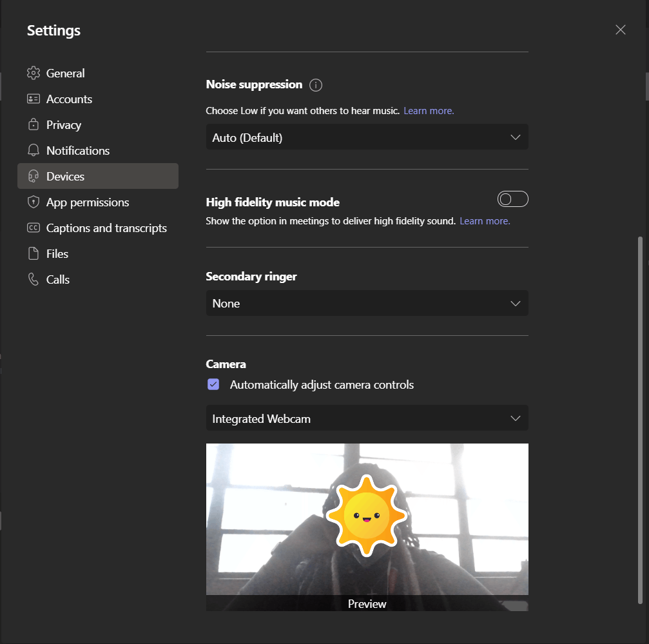Click the Privacy lock icon
Image resolution: width=649 pixels, height=644 pixels.
tap(34, 124)
